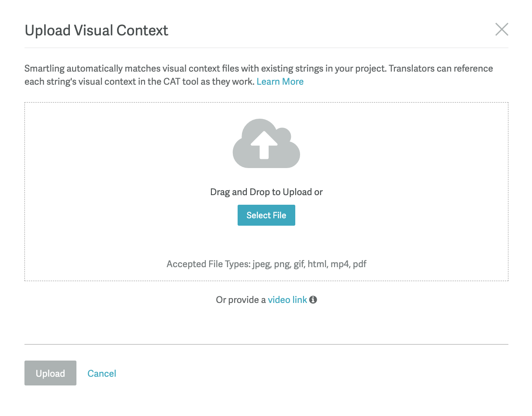Select the Accepted File Types text
Viewport: 532px width, 416px height.
point(266,264)
